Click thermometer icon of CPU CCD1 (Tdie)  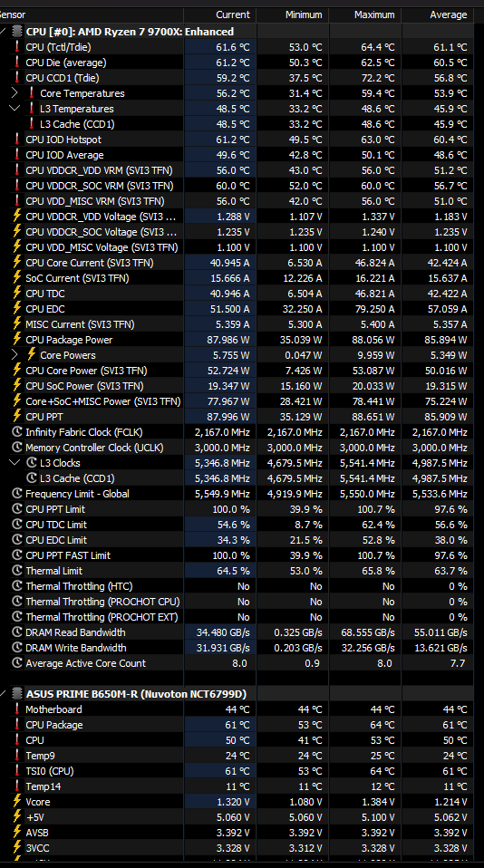point(17,78)
